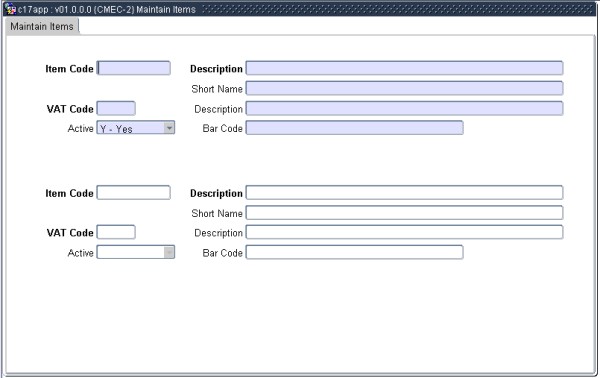Click the bold VAT Code label in second record
The height and width of the screenshot is (378, 600).
(x=70, y=233)
